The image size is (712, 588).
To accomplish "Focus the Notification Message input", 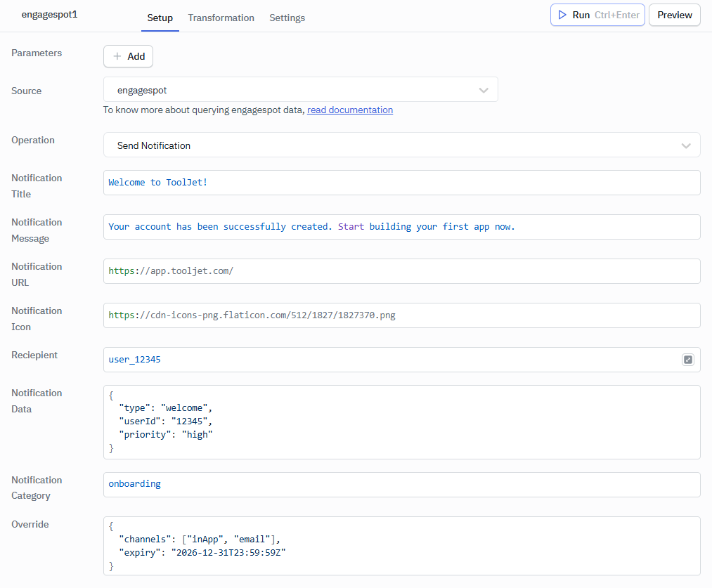I will [401, 227].
